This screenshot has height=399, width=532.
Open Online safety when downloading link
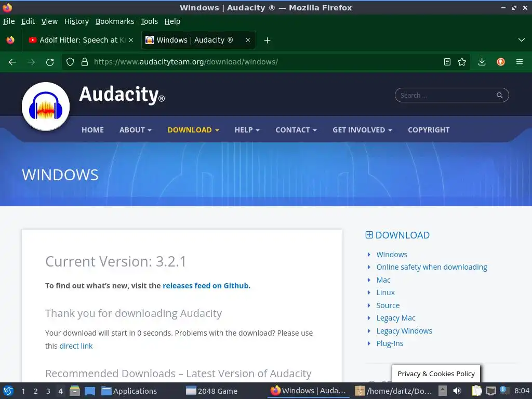pyautogui.click(x=432, y=267)
